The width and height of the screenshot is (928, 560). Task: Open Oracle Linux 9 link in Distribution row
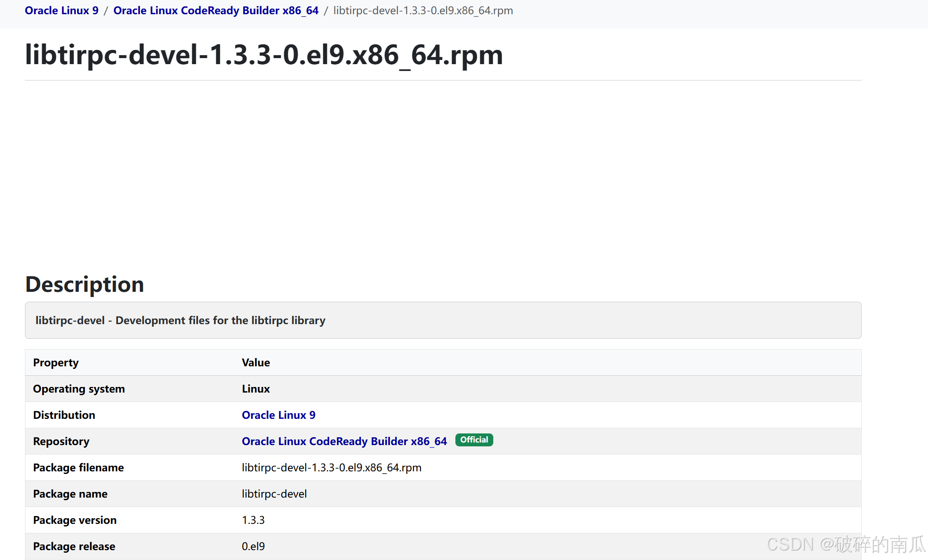[x=278, y=415]
